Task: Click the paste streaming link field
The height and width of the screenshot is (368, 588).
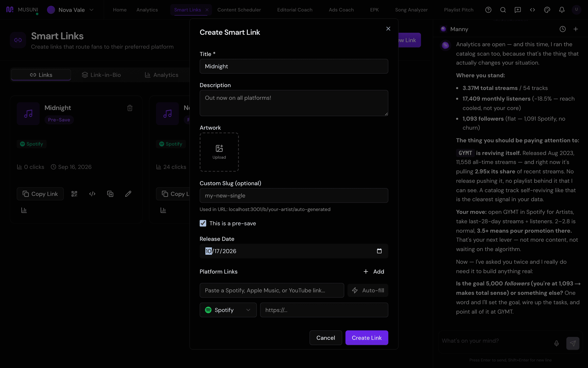Action: 272,290
